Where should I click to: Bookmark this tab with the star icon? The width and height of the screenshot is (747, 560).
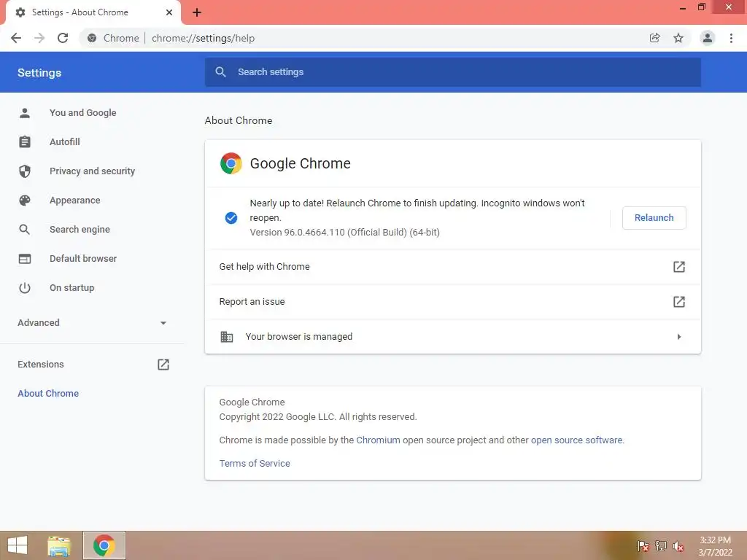pyautogui.click(x=678, y=38)
